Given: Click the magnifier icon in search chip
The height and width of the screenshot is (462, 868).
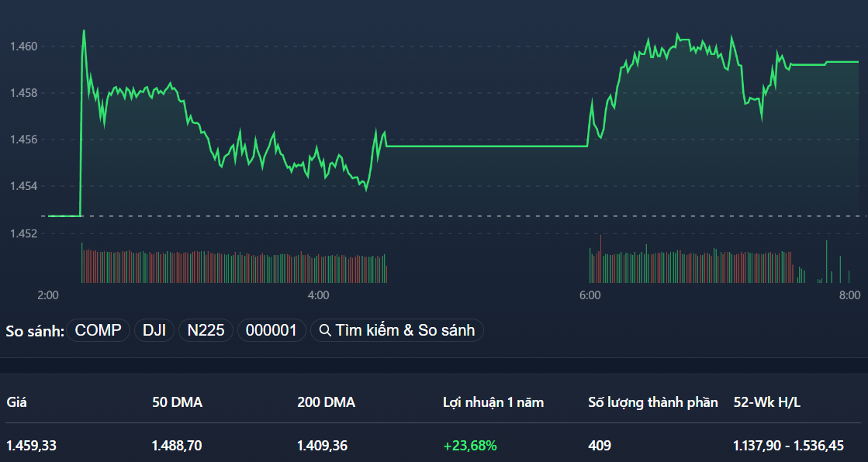Looking at the screenshot, I should click(x=325, y=331).
